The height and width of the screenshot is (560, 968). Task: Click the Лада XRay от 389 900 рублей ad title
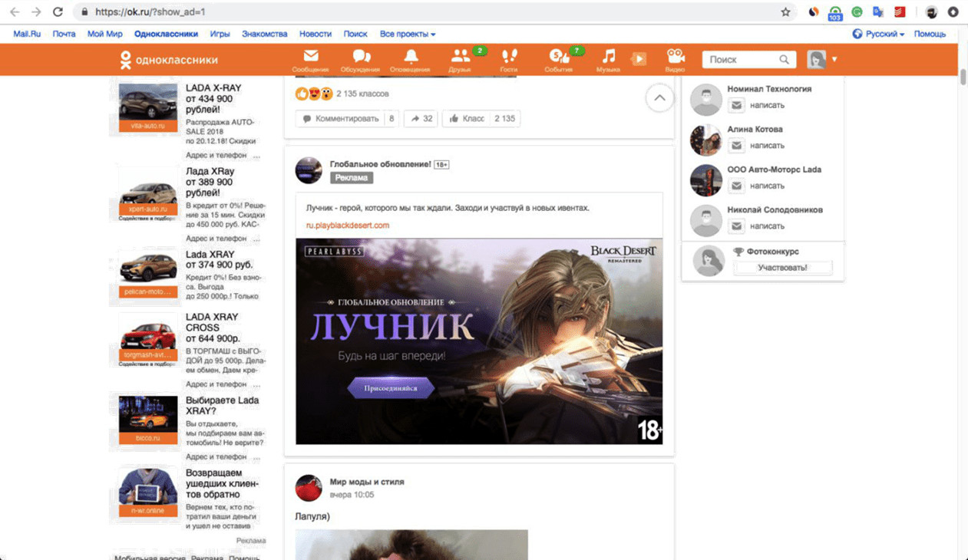point(210,183)
